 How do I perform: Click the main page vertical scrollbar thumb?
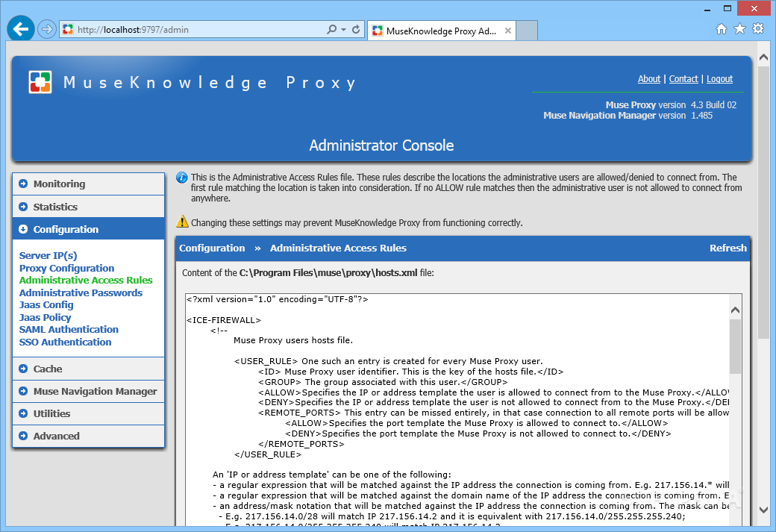point(763,202)
